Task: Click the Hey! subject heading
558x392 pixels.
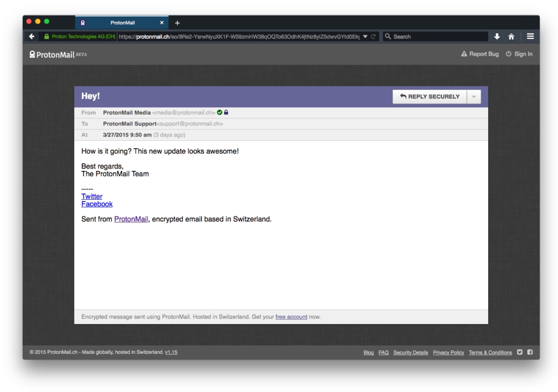Action: tap(91, 96)
